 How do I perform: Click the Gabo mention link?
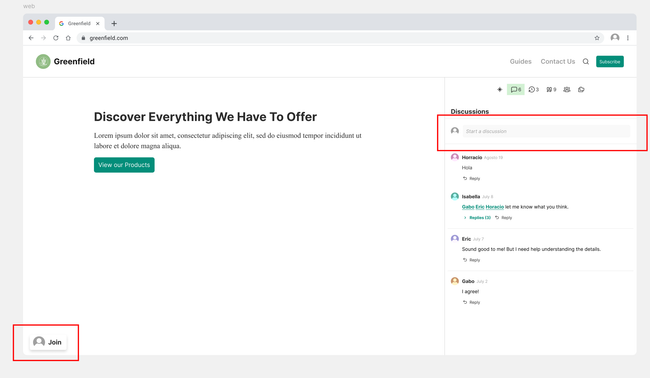pos(468,207)
